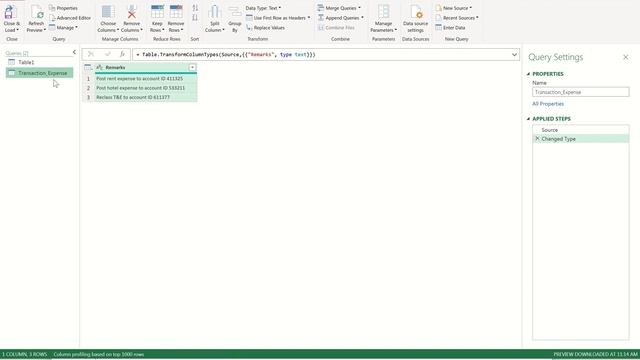Image resolution: width=640 pixels, height=360 pixels.
Task: Open the Remarks column filter dropdown
Action: 192,67
